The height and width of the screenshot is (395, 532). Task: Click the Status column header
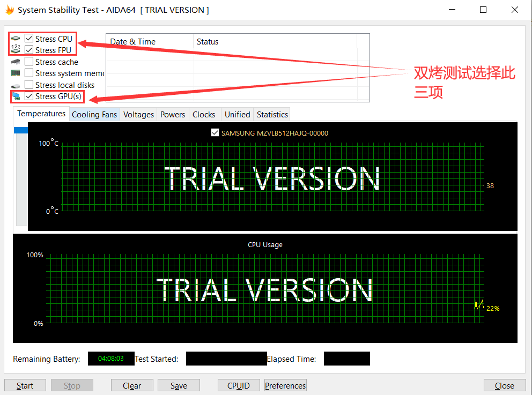point(275,42)
